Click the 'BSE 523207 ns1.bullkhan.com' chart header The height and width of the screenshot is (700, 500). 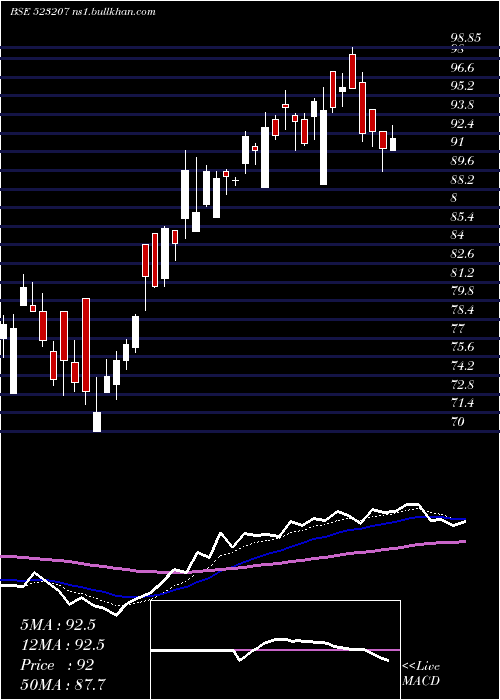(x=83, y=12)
